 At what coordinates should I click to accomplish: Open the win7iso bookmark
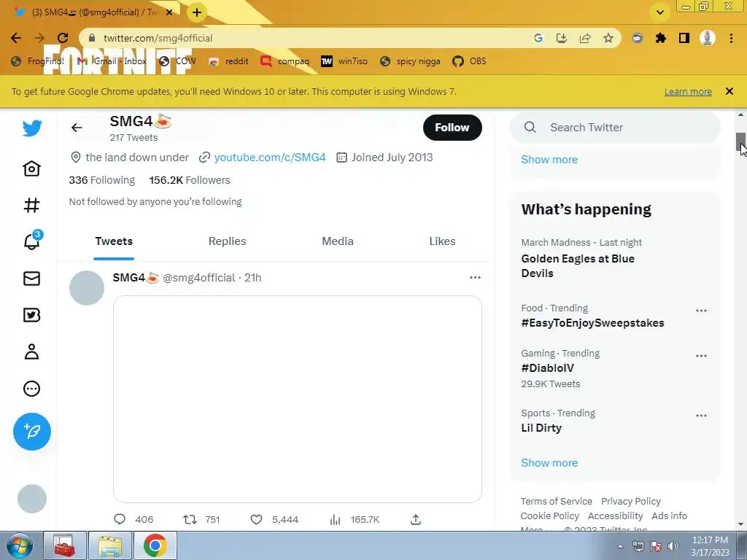click(344, 61)
